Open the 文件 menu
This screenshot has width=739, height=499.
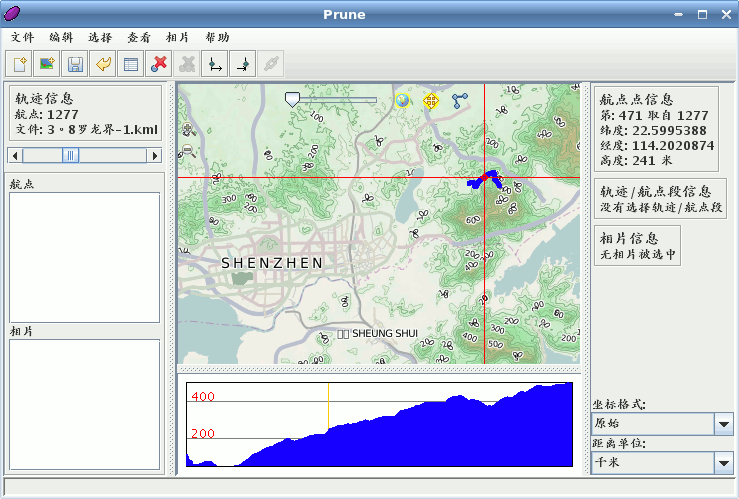[x=22, y=37]
